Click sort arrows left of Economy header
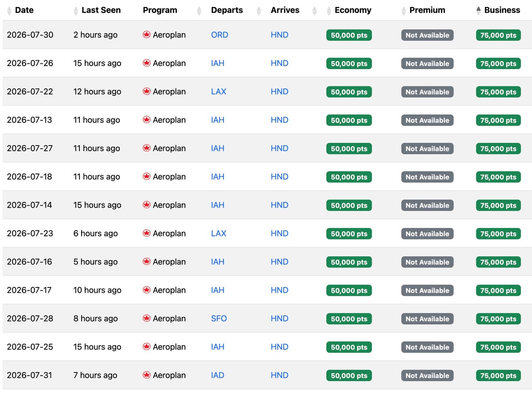Viewport: 532px width, 393px height. coord(329,11)
